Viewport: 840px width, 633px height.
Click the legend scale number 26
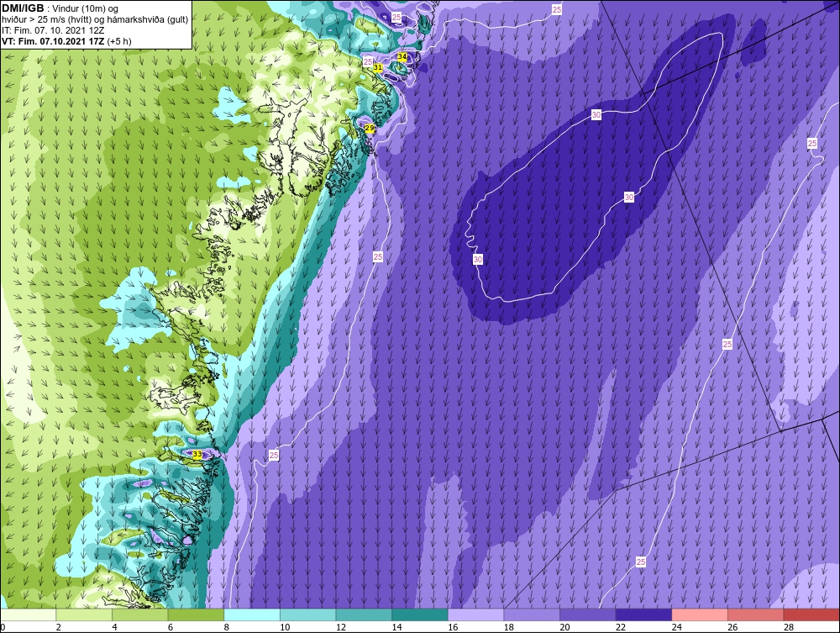coord(732,627)
